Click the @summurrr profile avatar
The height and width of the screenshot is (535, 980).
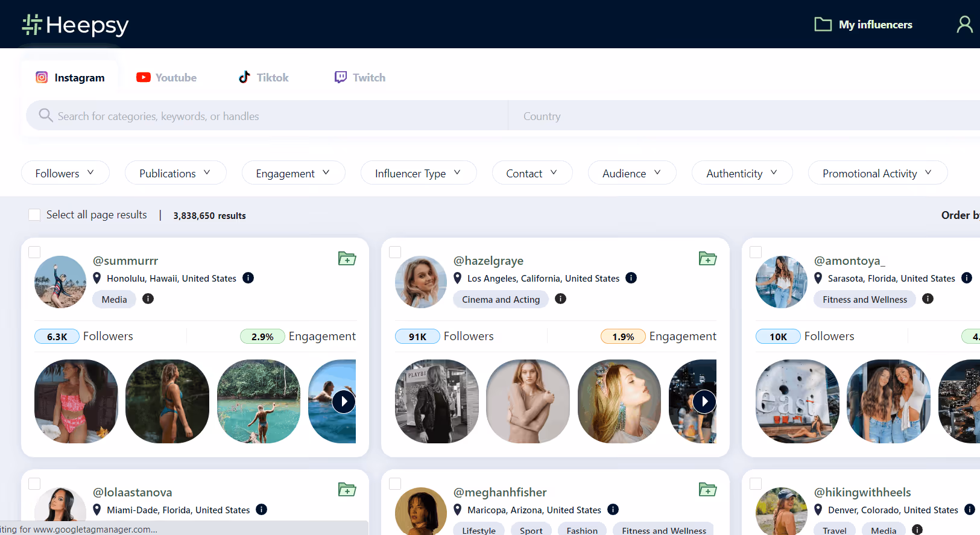(60, 282)
